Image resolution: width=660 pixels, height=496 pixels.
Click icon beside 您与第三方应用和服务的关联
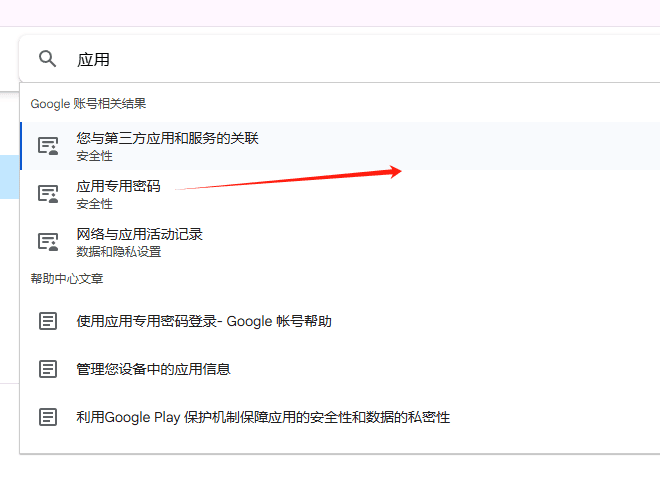pyautogui.click(x=48, y=146)
